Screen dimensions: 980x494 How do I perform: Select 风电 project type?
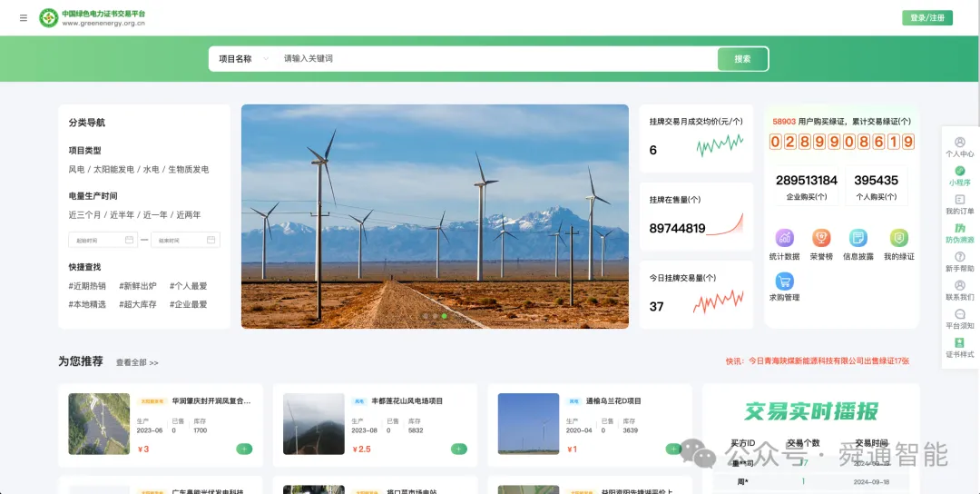(x=76, y=170)
